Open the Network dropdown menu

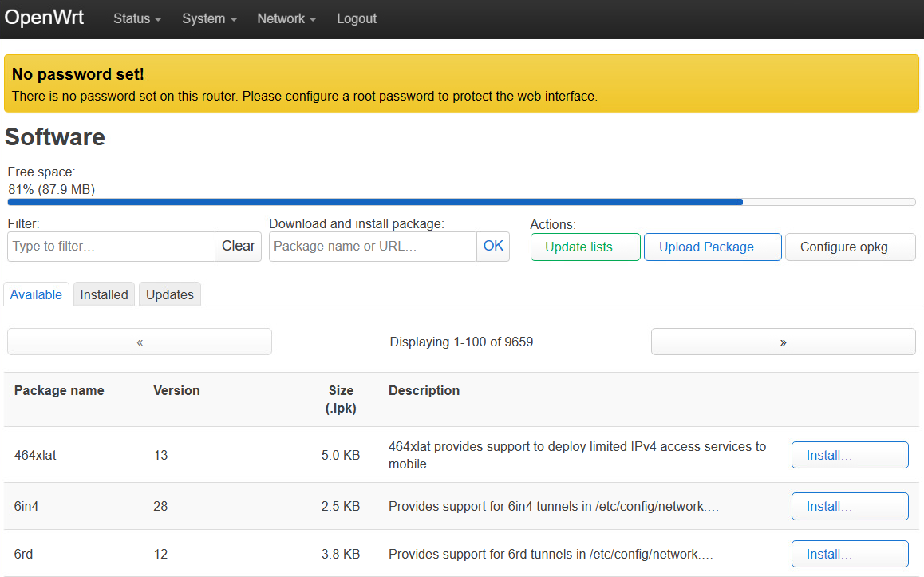point(286,18)
